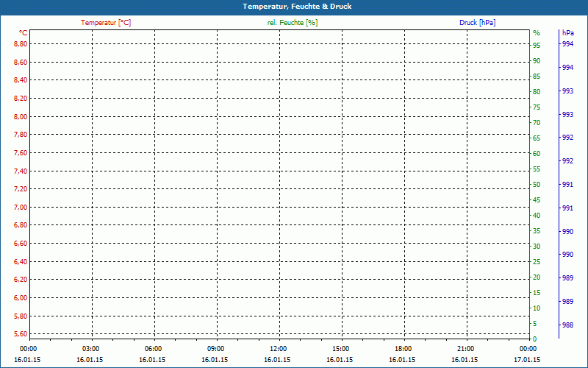Click the 45 humidity axis value

(537, 200)
